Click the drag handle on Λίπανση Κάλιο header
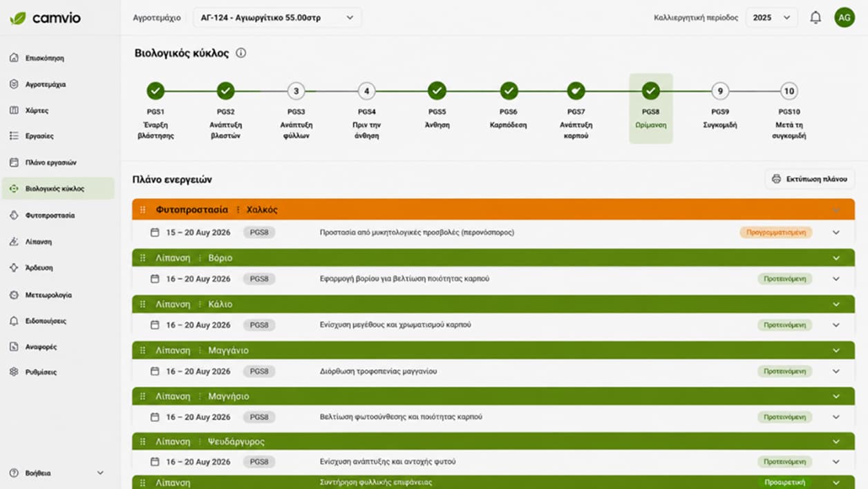This screenshot has height=489, width=868. pos(142,304)
